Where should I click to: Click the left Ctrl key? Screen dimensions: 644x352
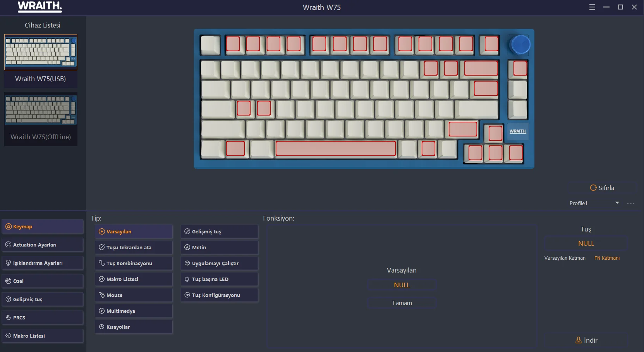213,149
